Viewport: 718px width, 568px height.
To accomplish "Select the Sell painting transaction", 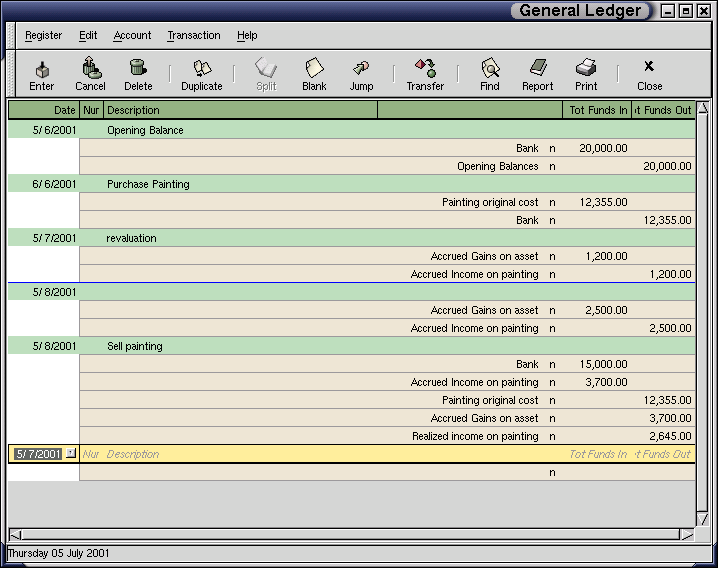I will [x=352, y=346].
